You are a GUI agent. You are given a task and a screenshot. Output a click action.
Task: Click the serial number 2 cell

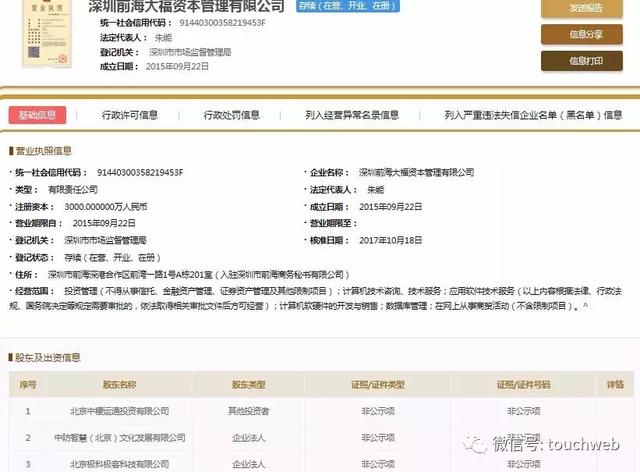[28, 438]
